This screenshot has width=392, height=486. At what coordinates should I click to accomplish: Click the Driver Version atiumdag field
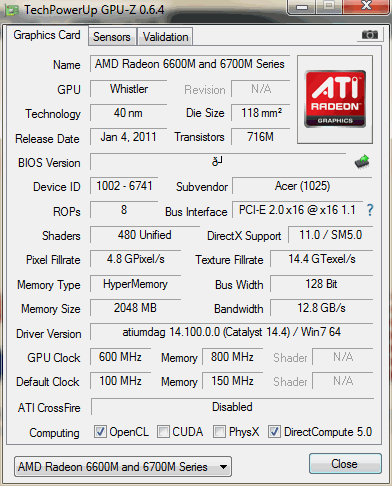point(232,332)
